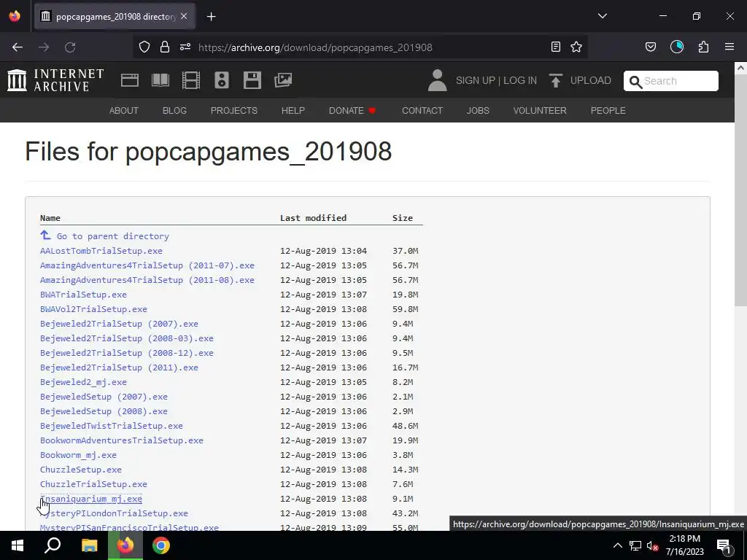Download BookwormAdventuresTrialSetup.exe
Image resolution: width=747 pixels, height=560 pixels.
click(x=122, y=440)
